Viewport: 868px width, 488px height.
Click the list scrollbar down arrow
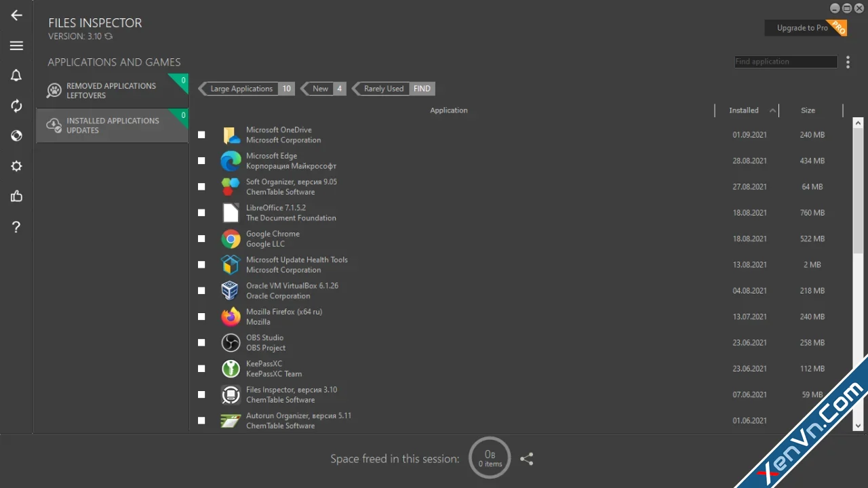click(858, 426)
